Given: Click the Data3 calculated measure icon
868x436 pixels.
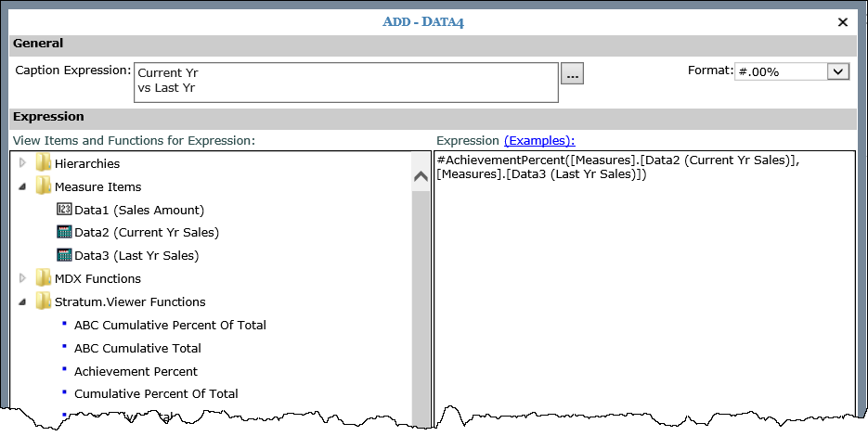Looking at the screenshot, I should coord(64,255).
